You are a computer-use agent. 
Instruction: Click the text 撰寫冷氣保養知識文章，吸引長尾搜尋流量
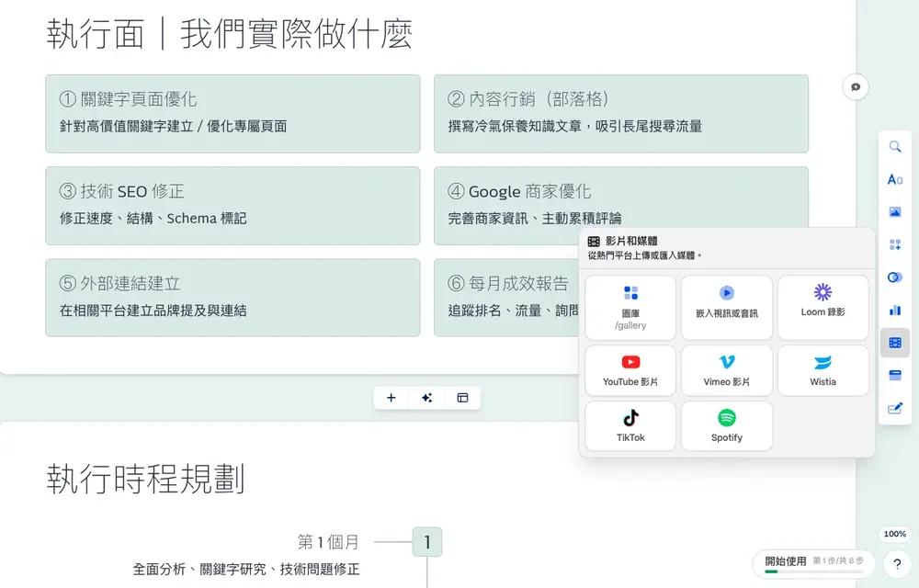[575, 127]
